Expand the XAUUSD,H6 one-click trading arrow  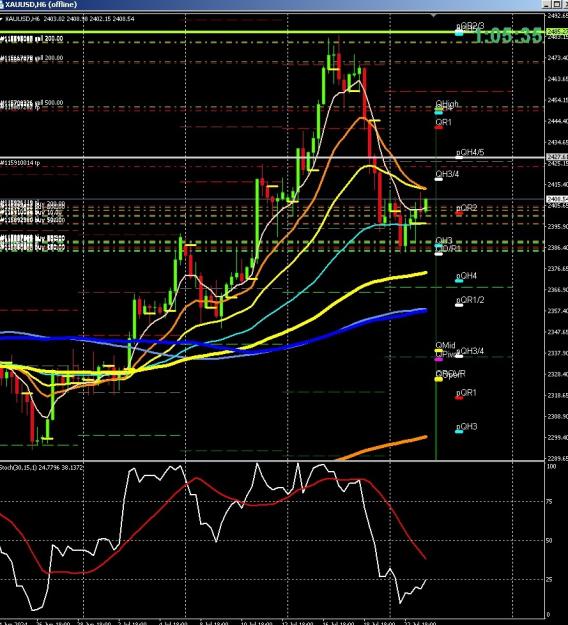click(2, 19)
